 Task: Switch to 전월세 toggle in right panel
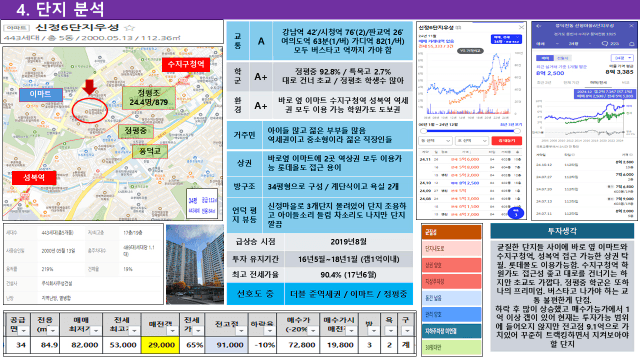(x=562, y=58)
